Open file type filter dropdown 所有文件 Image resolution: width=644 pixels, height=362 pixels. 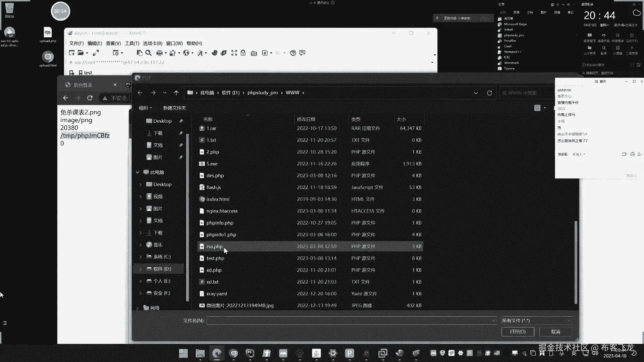(536, 321)
